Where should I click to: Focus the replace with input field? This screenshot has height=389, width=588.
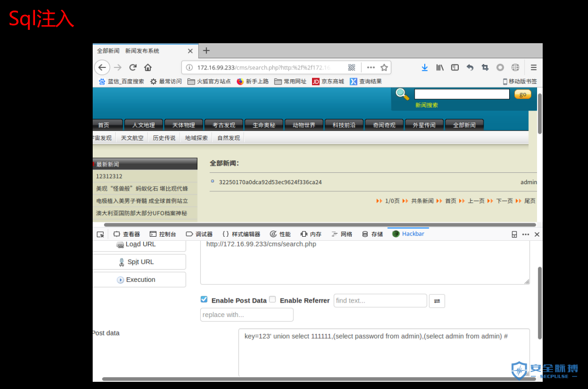pos(247,315)
